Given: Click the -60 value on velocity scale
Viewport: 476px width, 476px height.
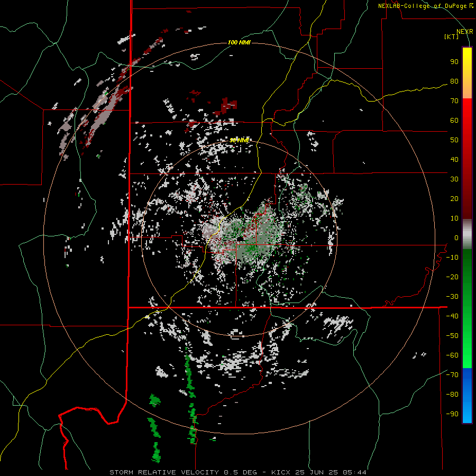Looking at the screenshot, I should pos(452,355).
